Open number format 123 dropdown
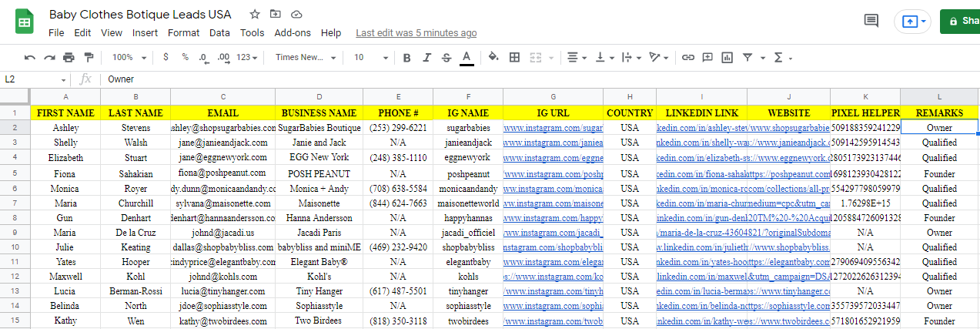Viewport: 980px width, 329px height. pyautogui.click(x=248, y=57)
